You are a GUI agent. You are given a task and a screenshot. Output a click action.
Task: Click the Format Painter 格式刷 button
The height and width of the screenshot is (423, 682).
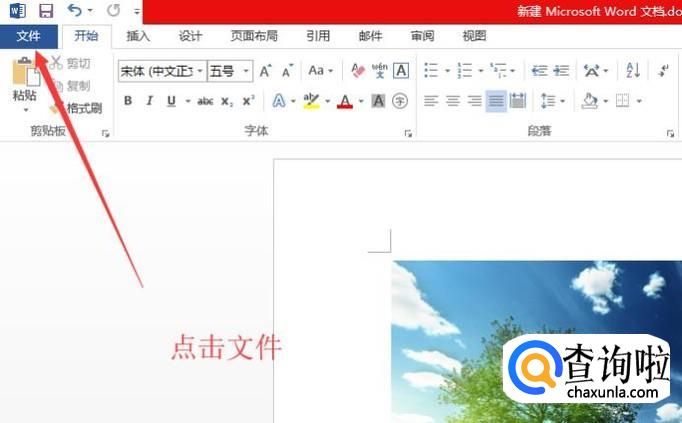click(82, 108)
